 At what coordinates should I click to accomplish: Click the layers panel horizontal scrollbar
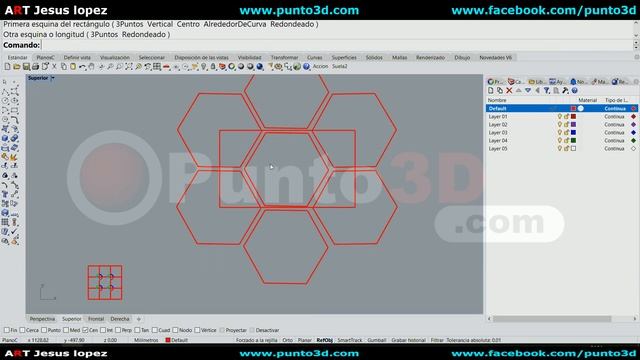[x=552, y=319]
